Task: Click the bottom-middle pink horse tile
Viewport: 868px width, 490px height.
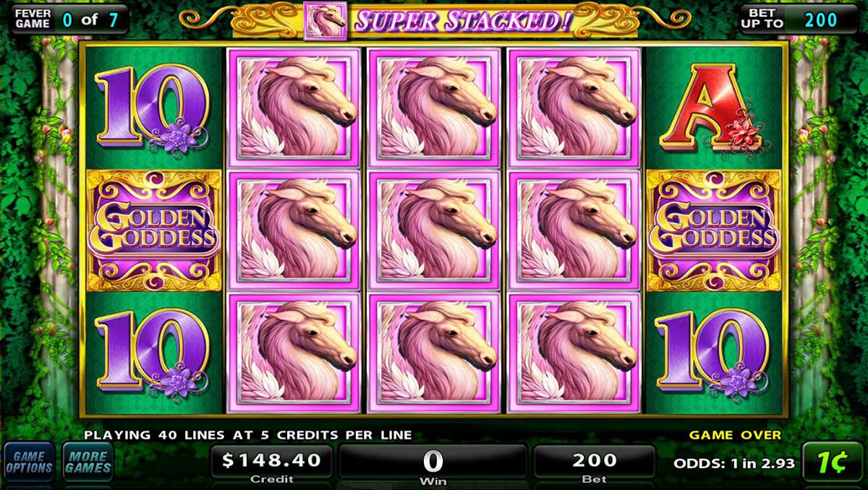Action: click(434, 353)
